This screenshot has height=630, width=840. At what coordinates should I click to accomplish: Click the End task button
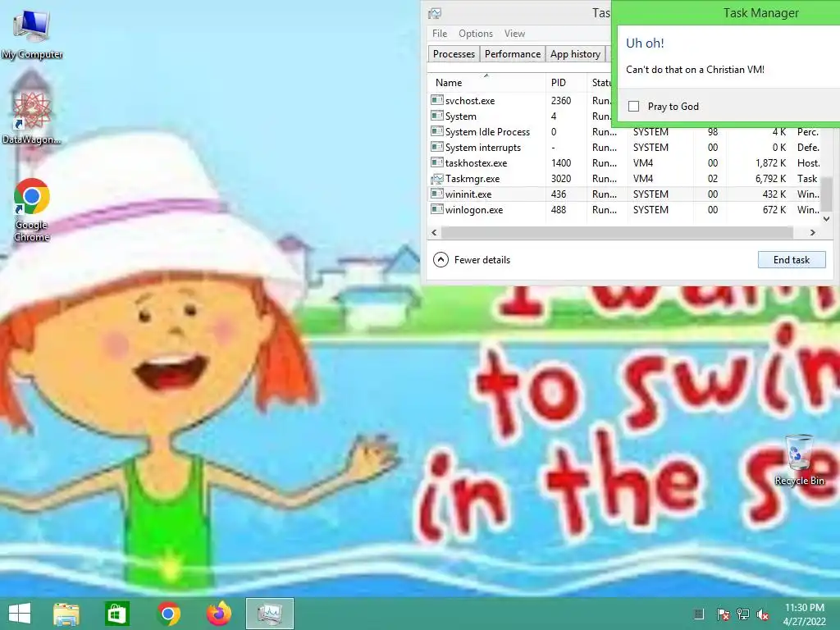(792, 260)
